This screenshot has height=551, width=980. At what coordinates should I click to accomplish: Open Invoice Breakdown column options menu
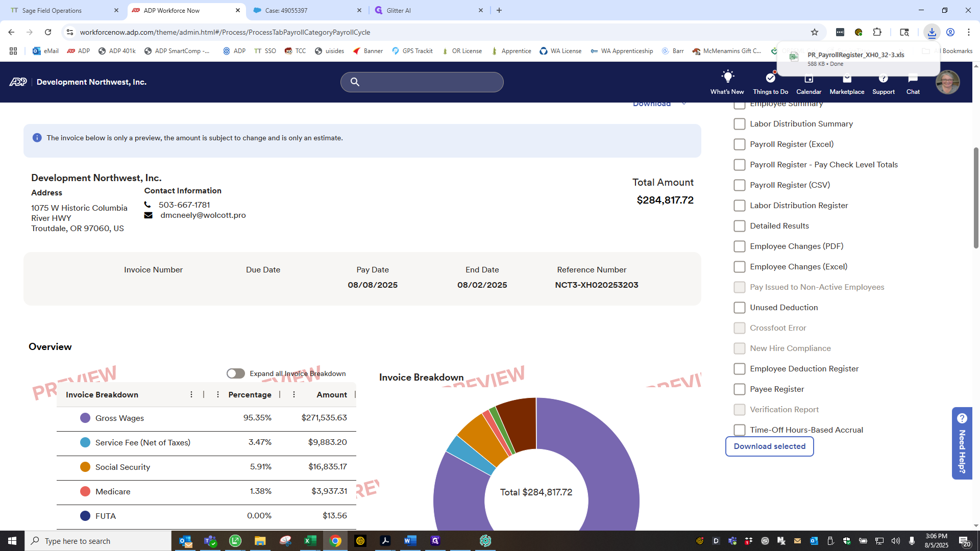click(x=191, y=394)
